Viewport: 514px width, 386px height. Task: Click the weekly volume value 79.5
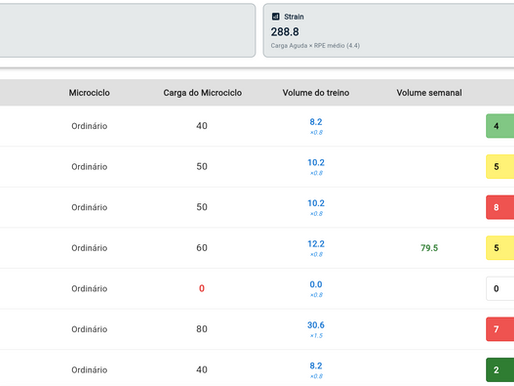pos(429,248)
